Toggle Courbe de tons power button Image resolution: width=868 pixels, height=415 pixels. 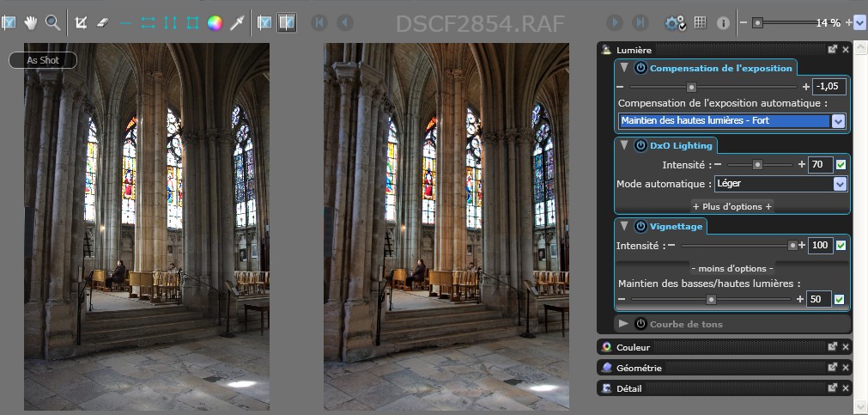coord(640,324)
